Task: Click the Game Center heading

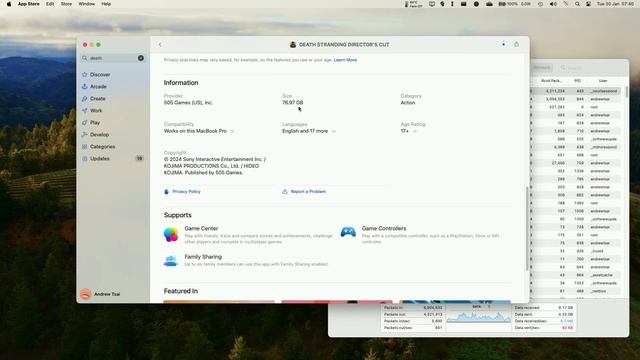Action: pos(201,229)
